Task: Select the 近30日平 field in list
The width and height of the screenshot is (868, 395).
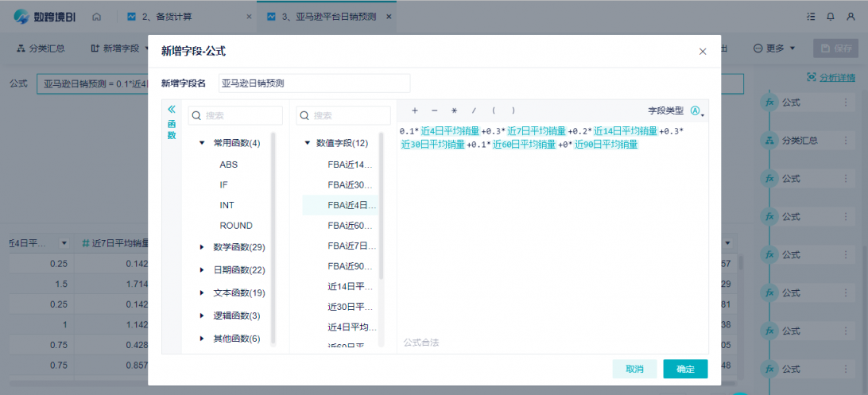Action: (350, 307)
